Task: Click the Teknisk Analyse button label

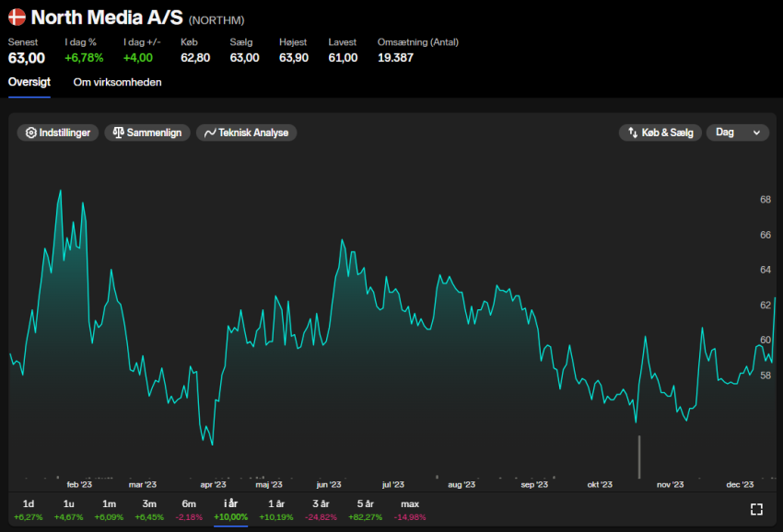Action: coord(253,133)
